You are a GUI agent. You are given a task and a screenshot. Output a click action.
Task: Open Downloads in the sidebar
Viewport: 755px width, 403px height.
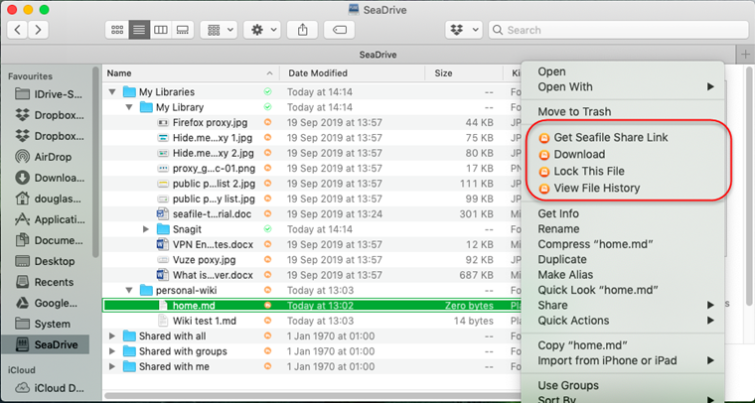pos(49,178)
